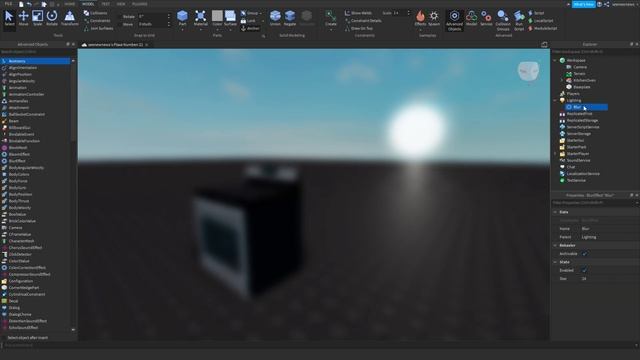Switch to the MODEL ribbon tab

[88, 4]
